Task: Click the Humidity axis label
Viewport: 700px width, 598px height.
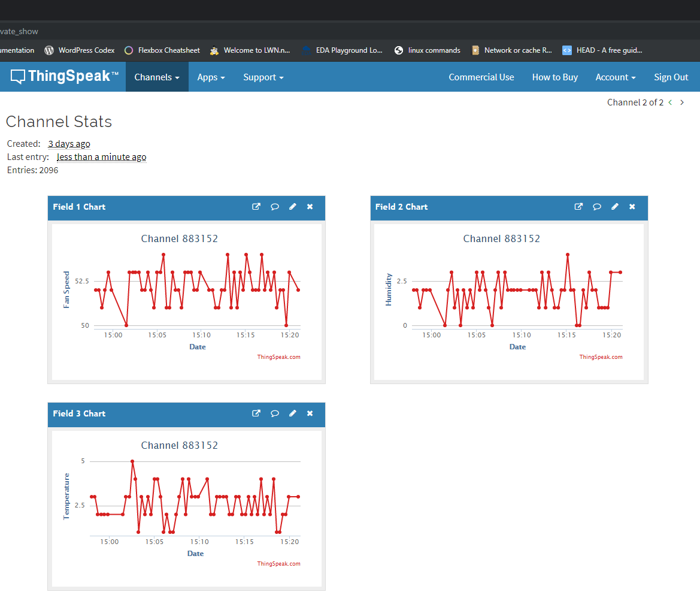Action: coord(389,289)
